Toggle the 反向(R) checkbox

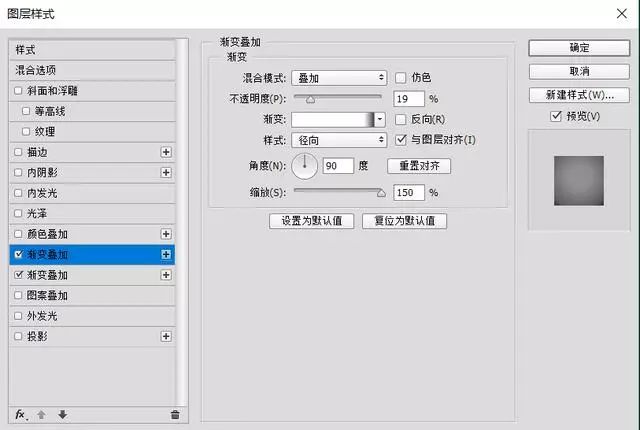[401, 120]
